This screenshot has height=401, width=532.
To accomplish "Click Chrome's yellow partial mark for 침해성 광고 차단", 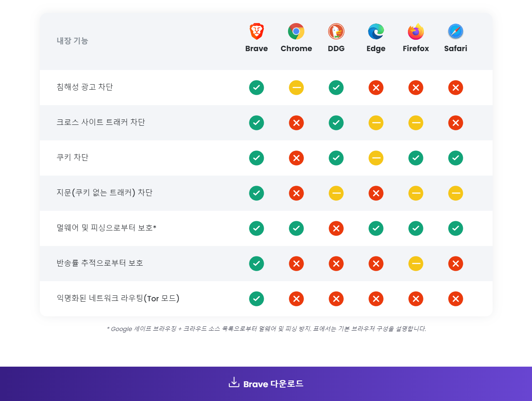I will click(x=296, y=88).
